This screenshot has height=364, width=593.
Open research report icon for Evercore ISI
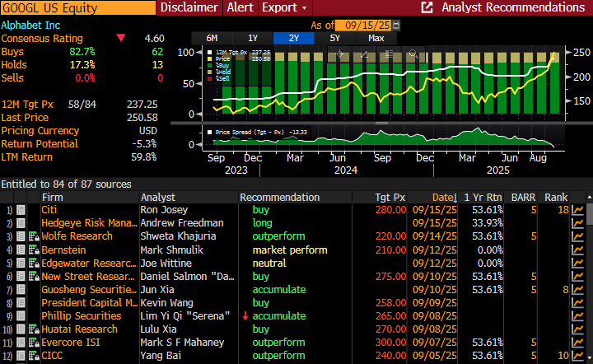tap(34, 343)
